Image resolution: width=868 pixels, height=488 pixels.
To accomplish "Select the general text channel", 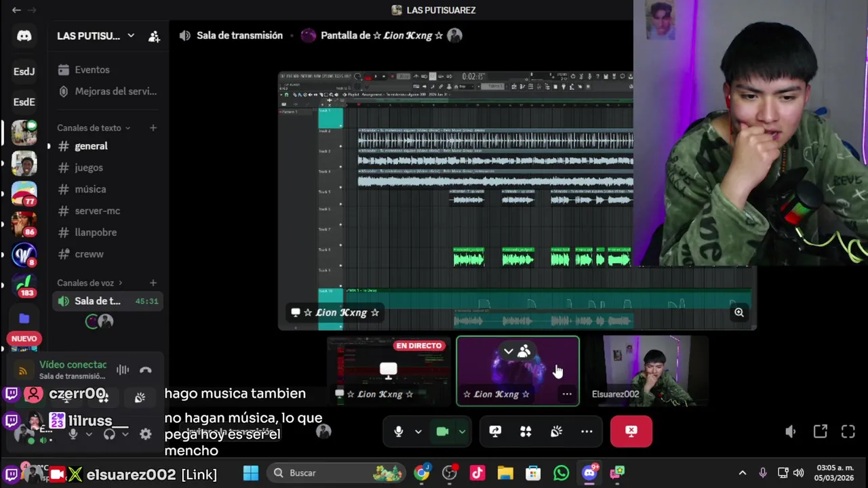I will [91, 146].
